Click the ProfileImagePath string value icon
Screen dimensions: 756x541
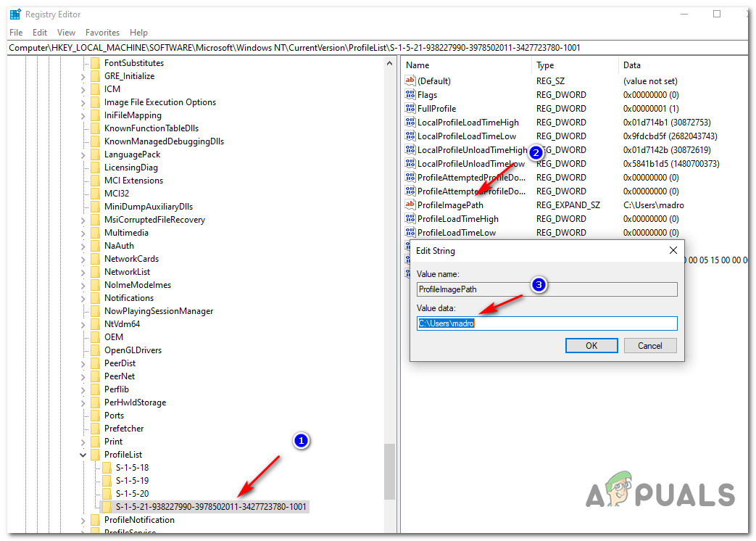point(410,205)
